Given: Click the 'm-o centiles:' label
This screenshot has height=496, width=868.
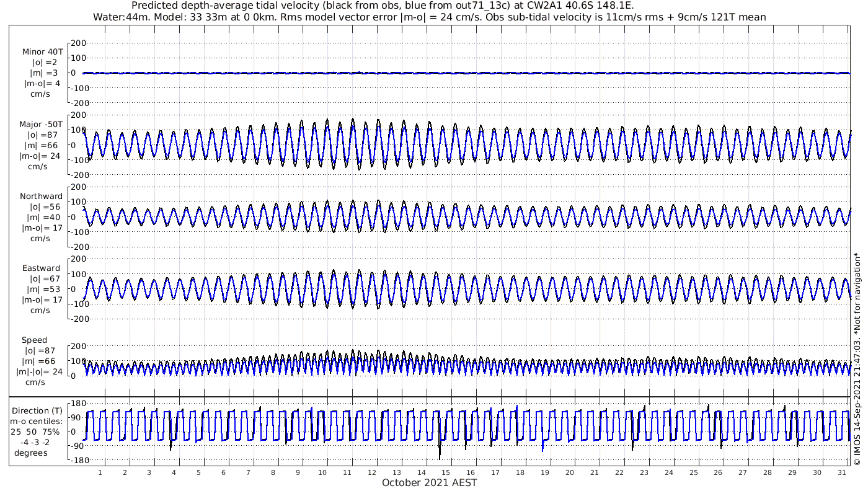Looking at the screenshot, I should (x=37, y=421).
